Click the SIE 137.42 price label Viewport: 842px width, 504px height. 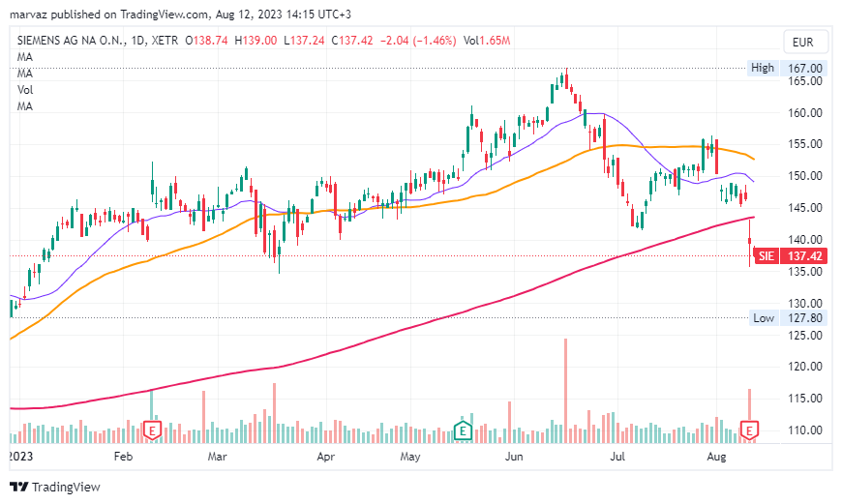pyautogui.click(x=791, y=256)
